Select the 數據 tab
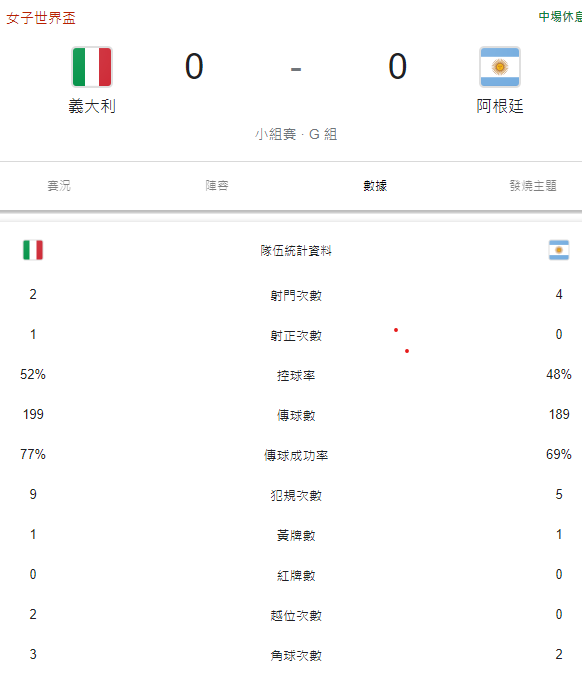This screenshot has height=694, width=582. [x=375, y=185]
